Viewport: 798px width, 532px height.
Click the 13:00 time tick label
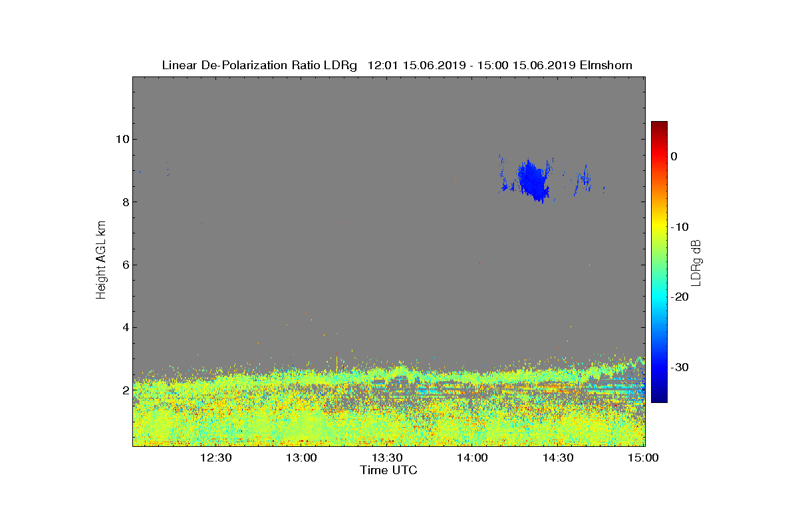(x=301, y=458)
